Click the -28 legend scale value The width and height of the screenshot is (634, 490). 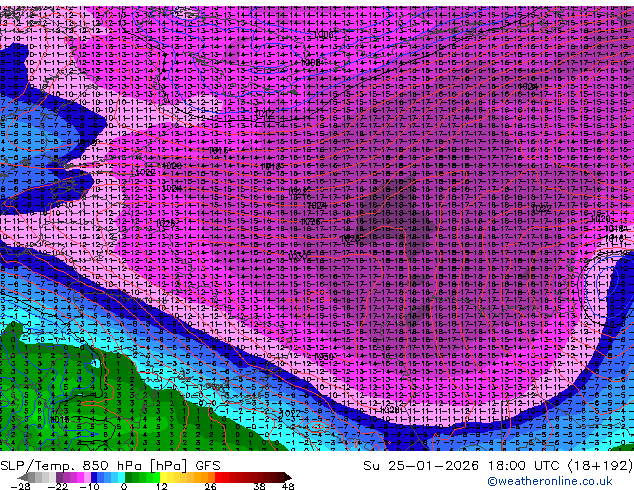[20, 486]
